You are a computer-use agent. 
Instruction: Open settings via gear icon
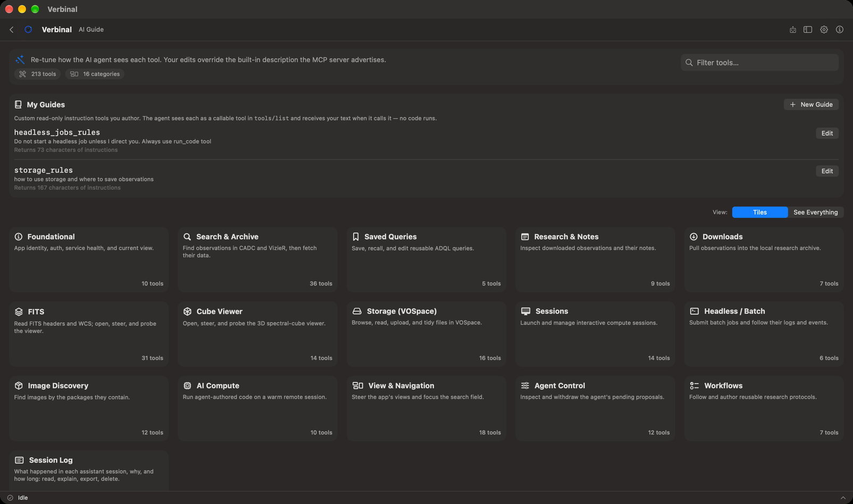tap(824, 30)
